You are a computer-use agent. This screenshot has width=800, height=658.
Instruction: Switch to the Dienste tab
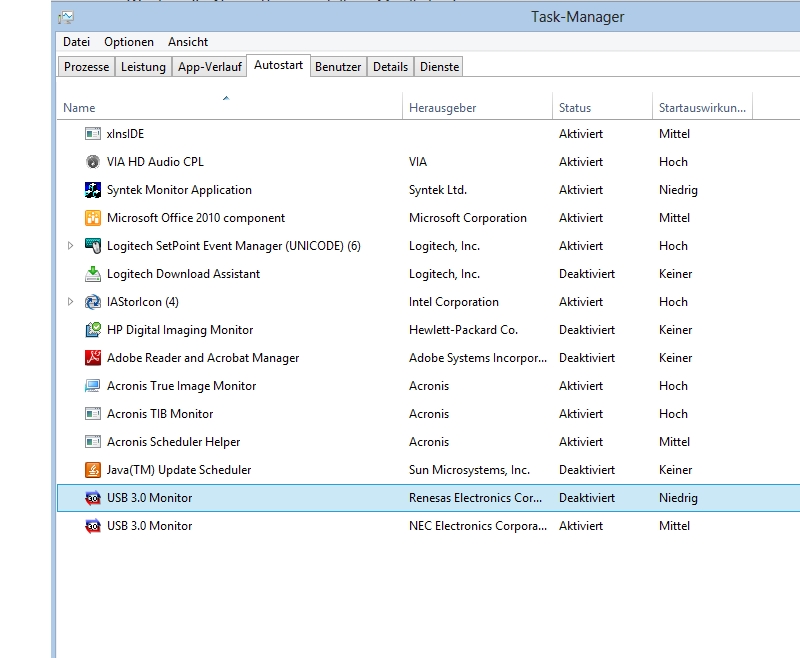[x=439, y=67]
